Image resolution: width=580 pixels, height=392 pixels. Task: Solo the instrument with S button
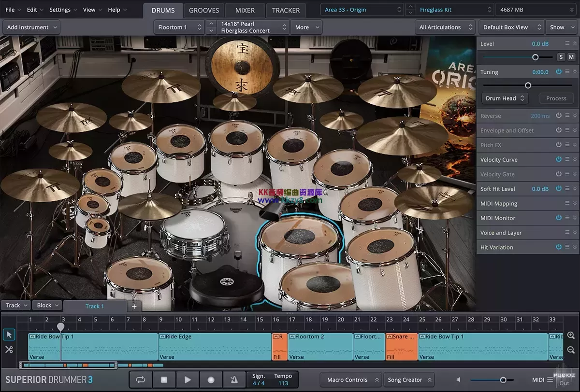[561, 57]
